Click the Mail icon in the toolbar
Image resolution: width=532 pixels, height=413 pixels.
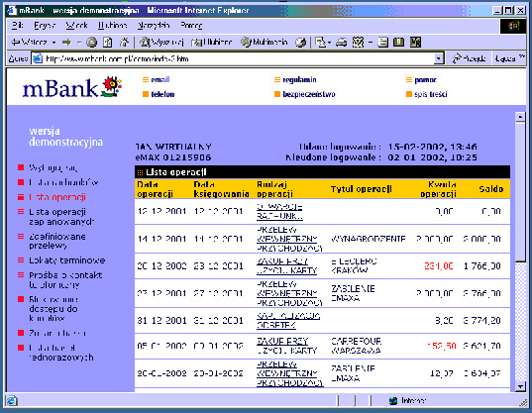(x=321, y=43)
